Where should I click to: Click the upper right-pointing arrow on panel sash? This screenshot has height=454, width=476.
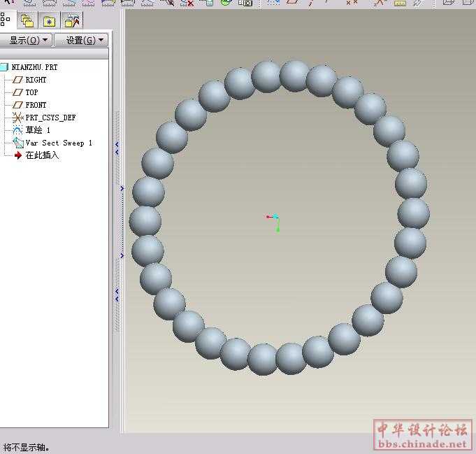[x=122, y=188]
